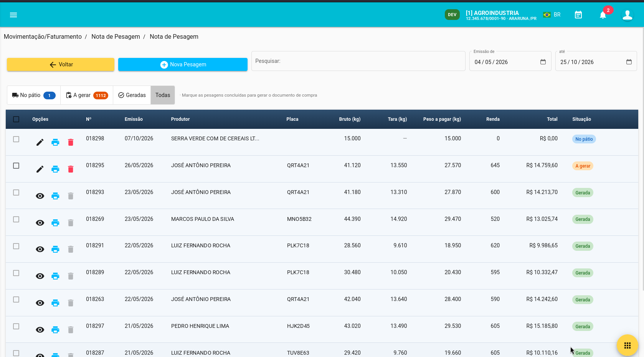Delete weighing note 018298
Screen dimensions: 644x357
tap(71, 142)
